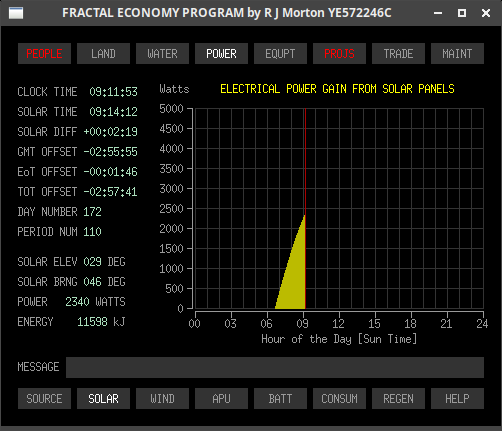Screen dimensions: 502x431
Task: Open the BATT battery view
Action: tap(280, 398)
